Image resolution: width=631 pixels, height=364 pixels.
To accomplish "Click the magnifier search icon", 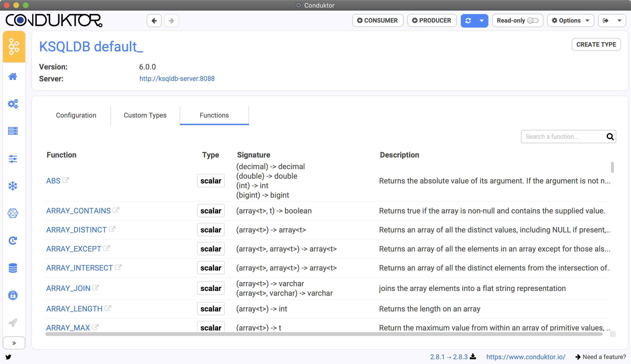I will click(x=610, y=137).
